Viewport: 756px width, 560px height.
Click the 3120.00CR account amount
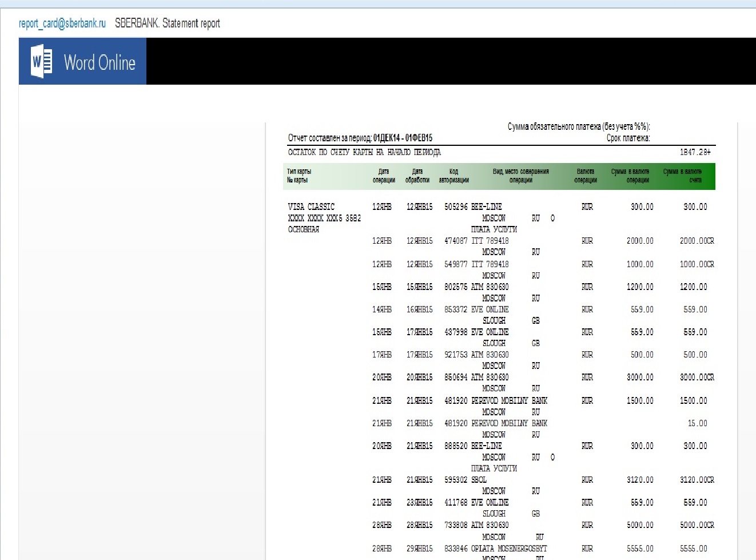point(697,480)
